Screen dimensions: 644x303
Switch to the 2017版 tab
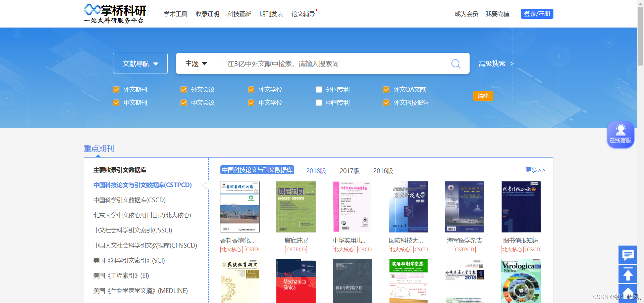point(350,171)
